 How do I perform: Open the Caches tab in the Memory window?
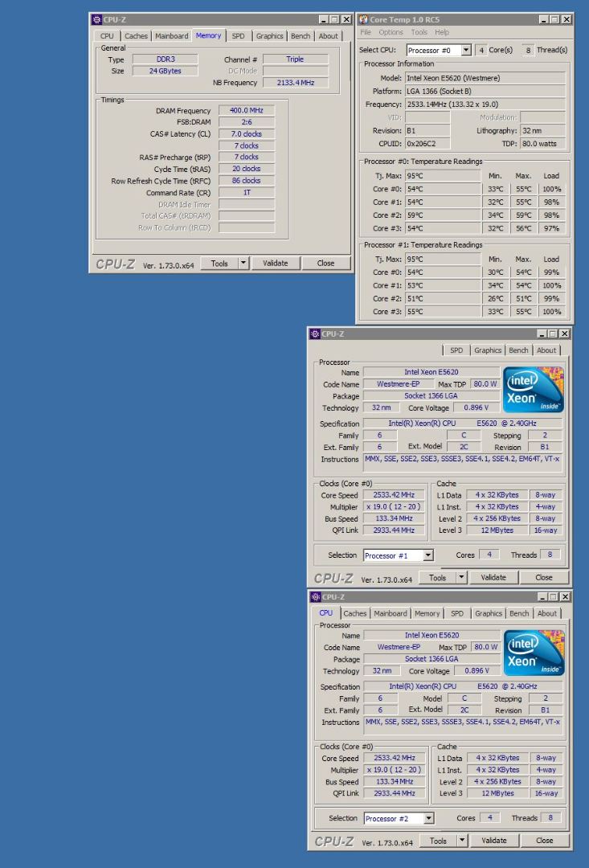[x=136, y=36]
